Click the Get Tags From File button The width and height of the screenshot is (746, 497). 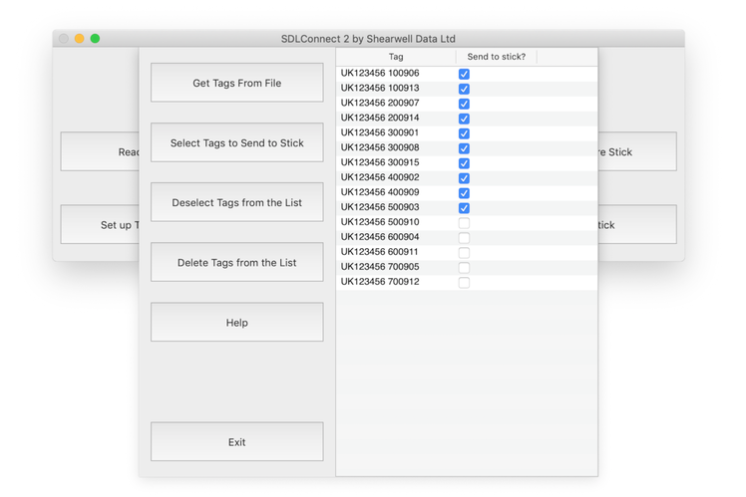237,83
